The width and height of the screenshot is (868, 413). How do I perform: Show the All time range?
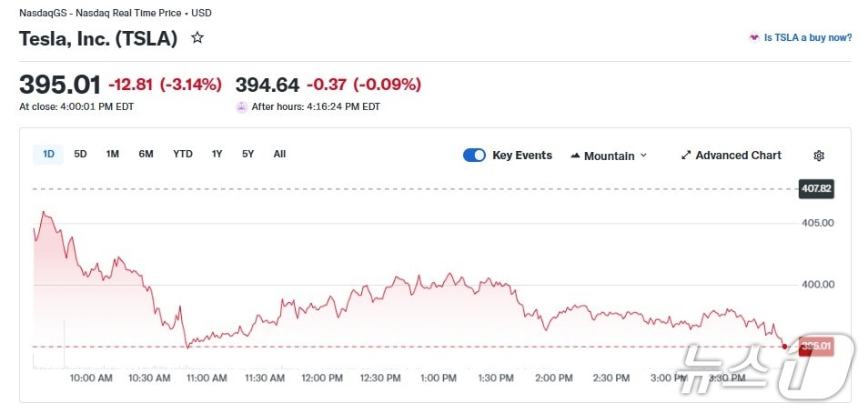coord(279,154)
